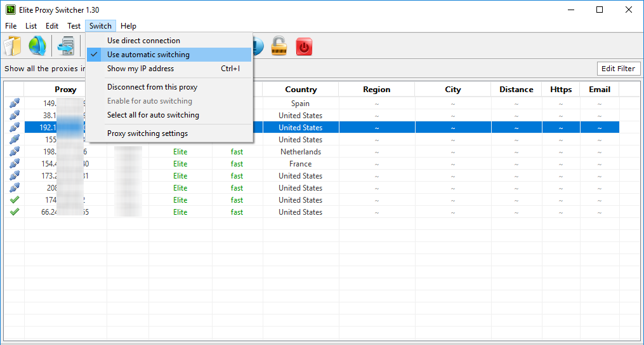This screenshot has width=644, height=345.
Task: Select the France country cell
Action: click(x=301, y=164)
